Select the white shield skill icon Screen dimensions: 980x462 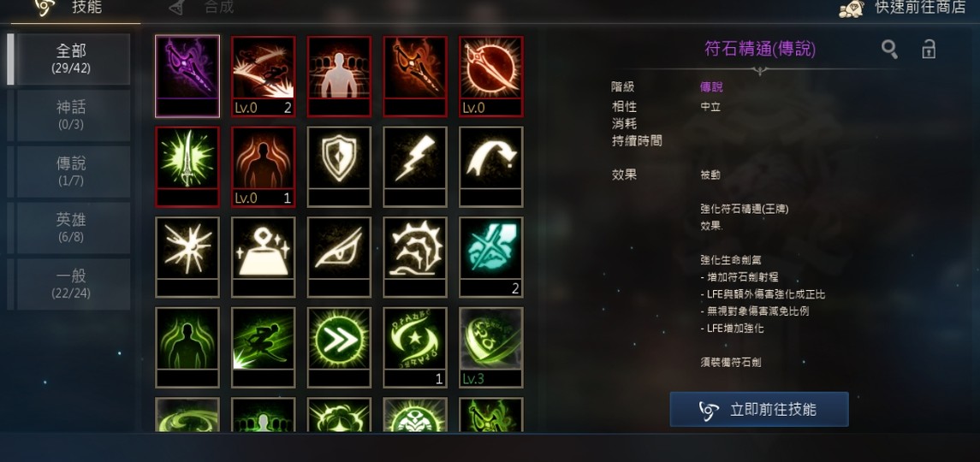tap(340, 166)
